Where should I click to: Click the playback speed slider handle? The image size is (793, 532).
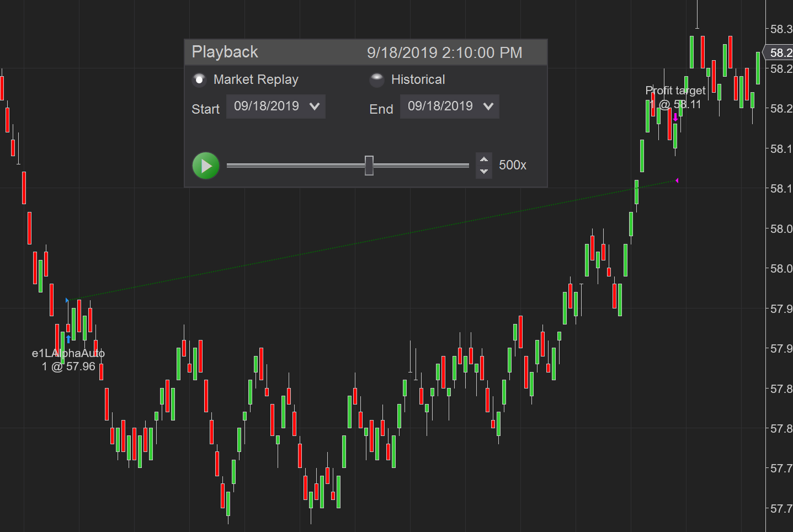click(369, 166)
